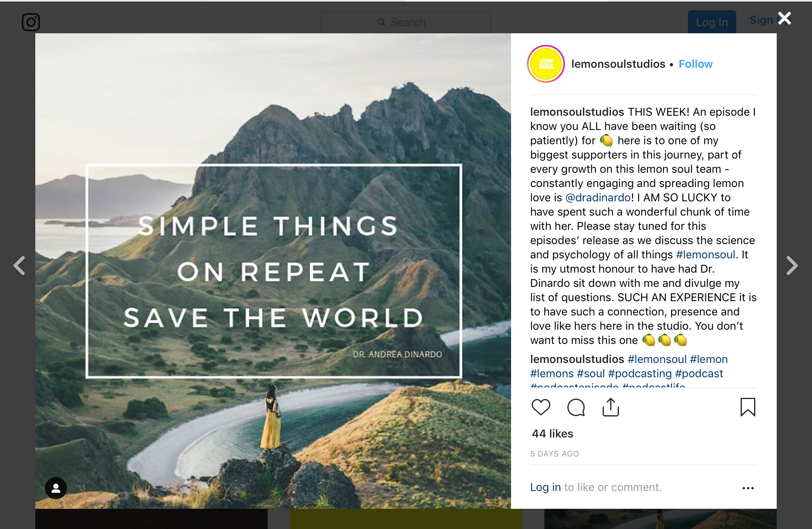The height and width of the screenshot is (529, 812).
Task: Open the #podcasting hashtag link
Action: (x=640, y=374)
